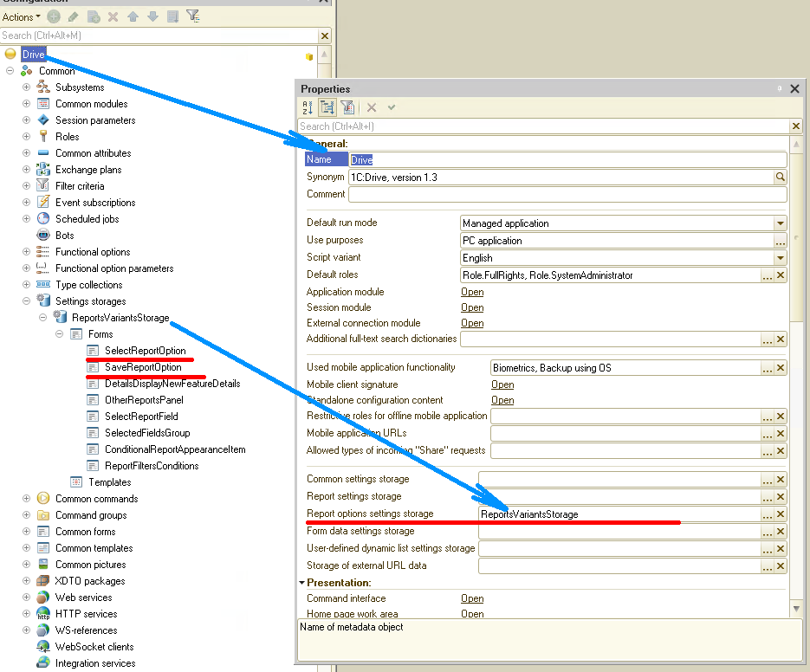Toggle the properties filter funnel button
The width and height of the screenshot is (810, 672).
point(347,107)
